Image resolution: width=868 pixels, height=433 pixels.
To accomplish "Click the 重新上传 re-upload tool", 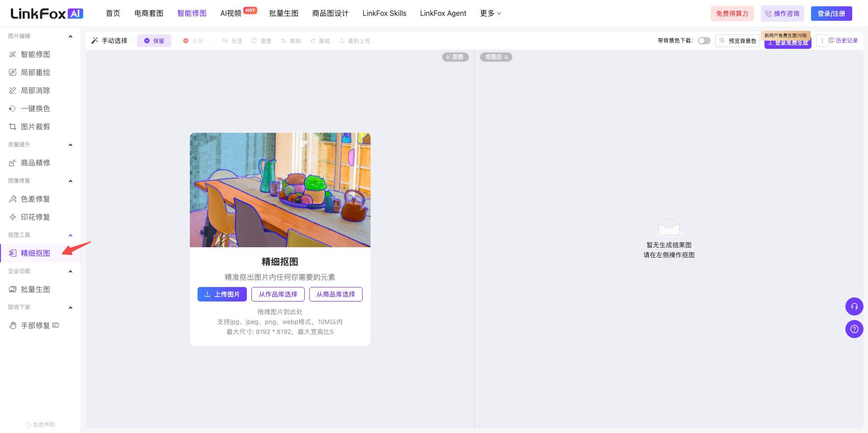I will pyautogui.click(x=354, y=41).
